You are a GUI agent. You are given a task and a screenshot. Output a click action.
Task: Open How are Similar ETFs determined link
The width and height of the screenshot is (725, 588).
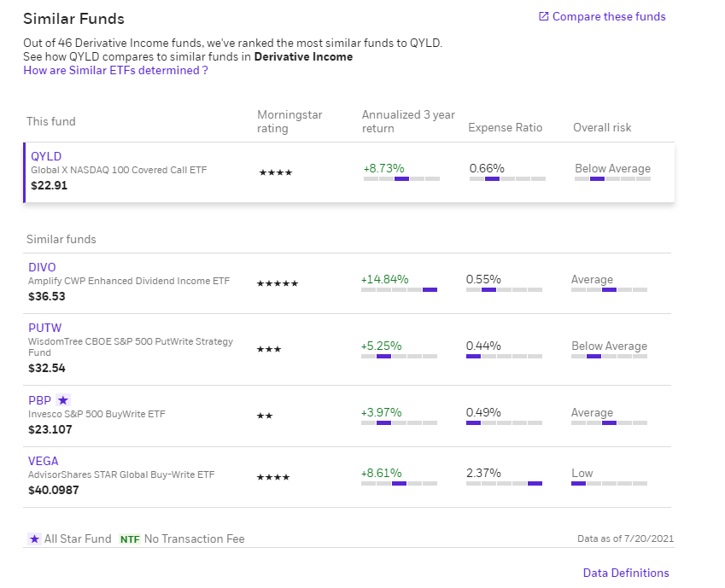click(x=115, y=70)
